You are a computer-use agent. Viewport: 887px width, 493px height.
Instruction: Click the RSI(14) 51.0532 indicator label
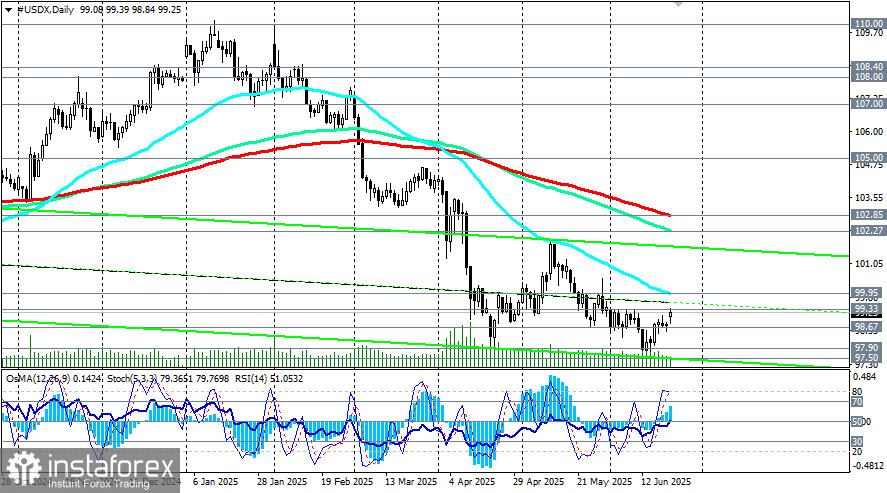click(267, 378)
